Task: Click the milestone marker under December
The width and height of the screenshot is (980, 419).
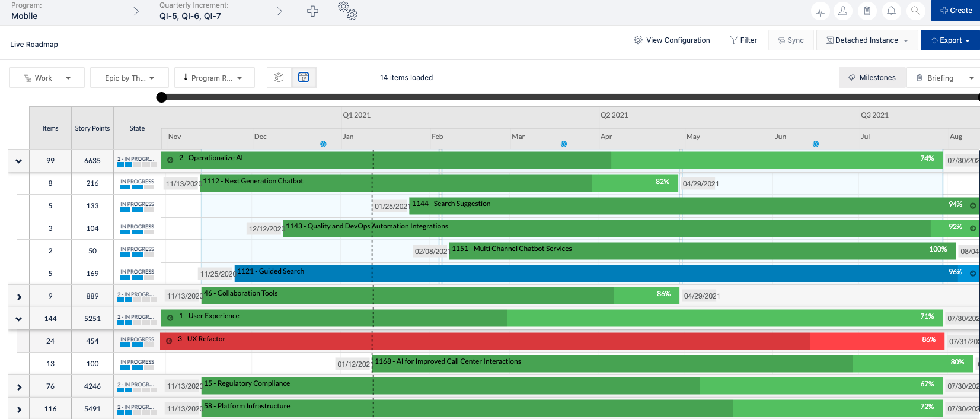Action: click(323, 144)
